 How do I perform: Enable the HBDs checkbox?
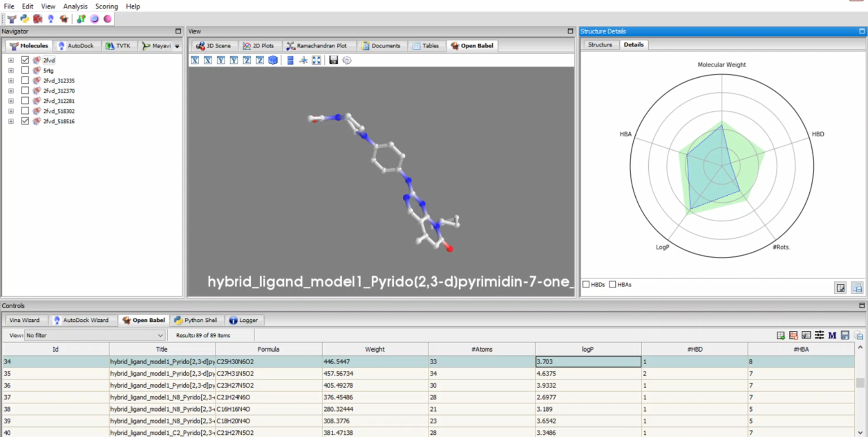click(x=586, y=284)
